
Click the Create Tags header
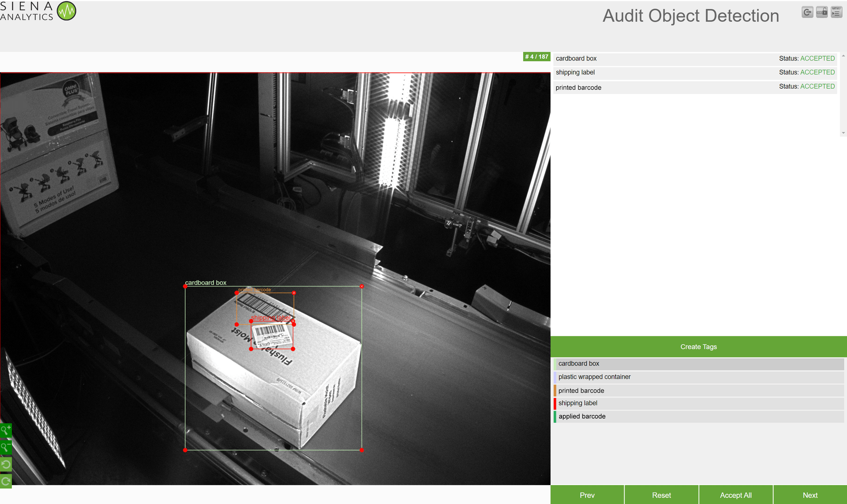click(698, 347)
